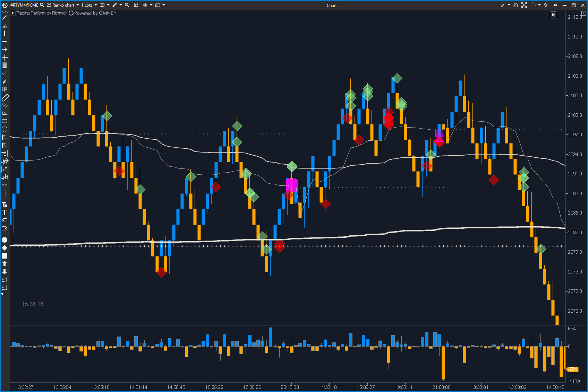Open the indicators chart menu

click(136, 5)
